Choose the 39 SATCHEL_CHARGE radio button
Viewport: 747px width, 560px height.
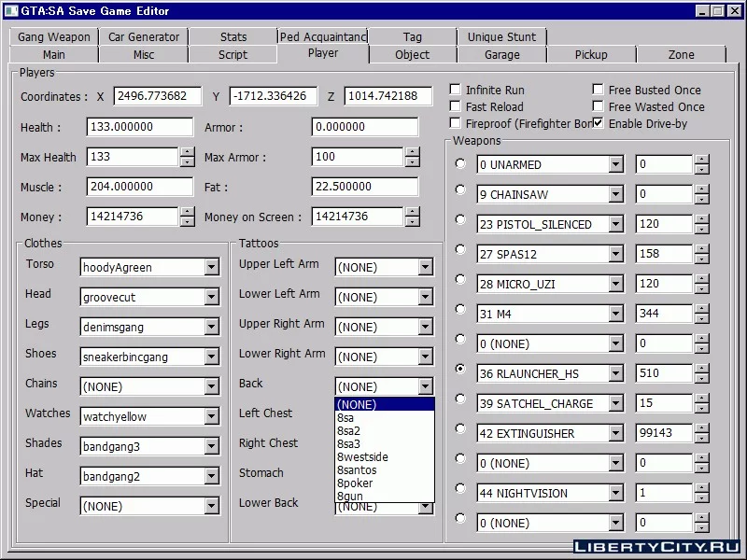(x=460, y=399)
